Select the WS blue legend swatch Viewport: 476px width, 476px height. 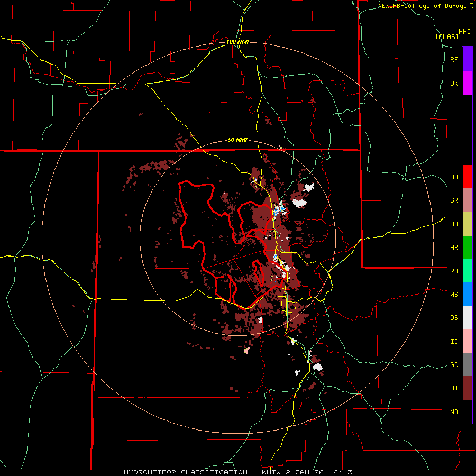pyautogui.click(x=467, y=294)
